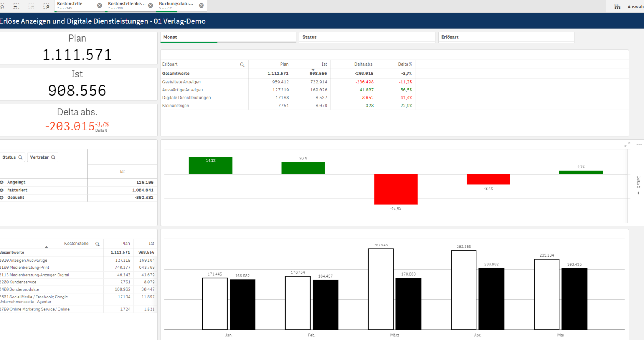Open the Kostenstelle selection chip
Image resolution: width=644 pixels, height=340 pixels.
(x=75, y=6)
